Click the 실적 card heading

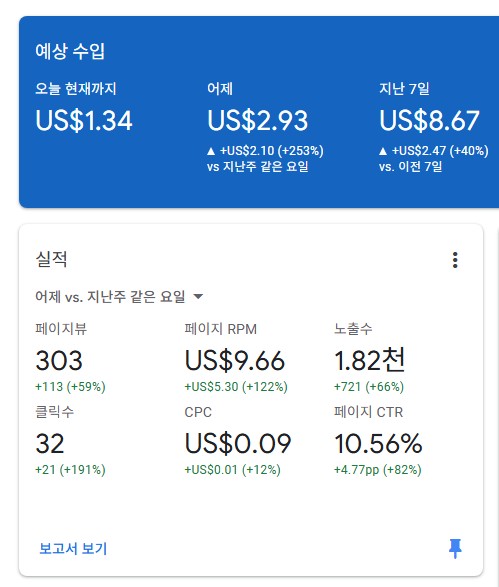pos(51,259)
